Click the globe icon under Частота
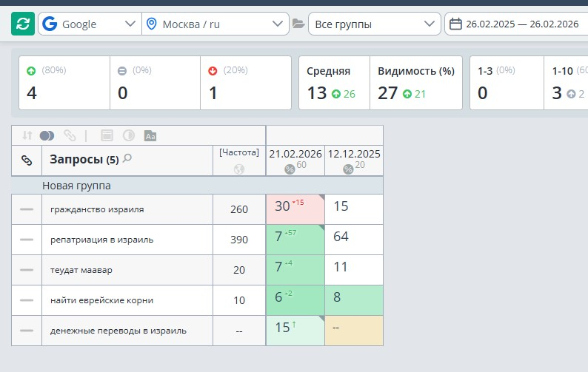The height and width of the screenshot is (372, 588). (239, 169)
